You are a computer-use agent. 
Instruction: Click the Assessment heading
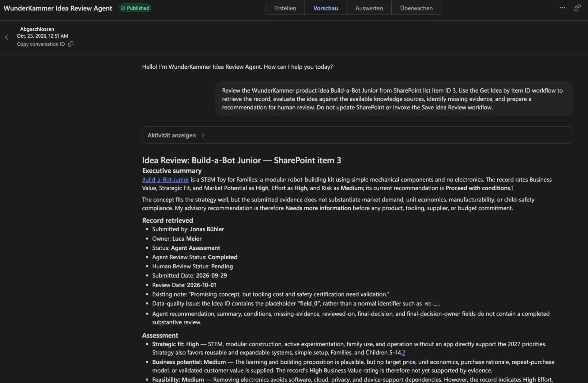tap(160, 335)
